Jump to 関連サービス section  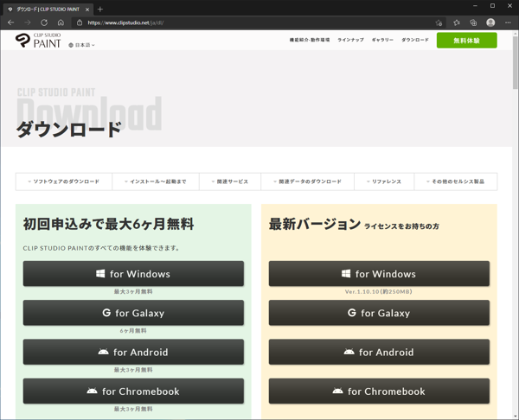click(230, 181)
